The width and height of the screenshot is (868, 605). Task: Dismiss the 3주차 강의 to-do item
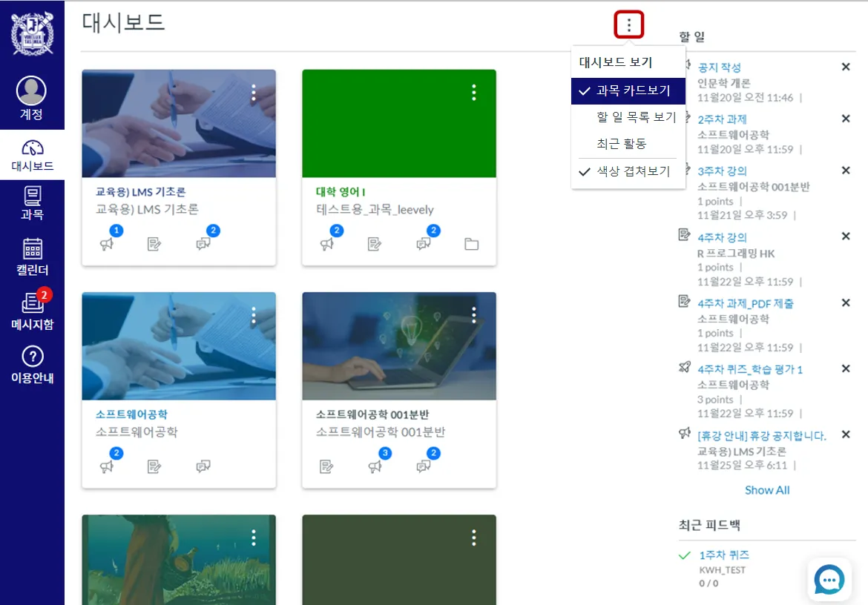coord(846,171)
